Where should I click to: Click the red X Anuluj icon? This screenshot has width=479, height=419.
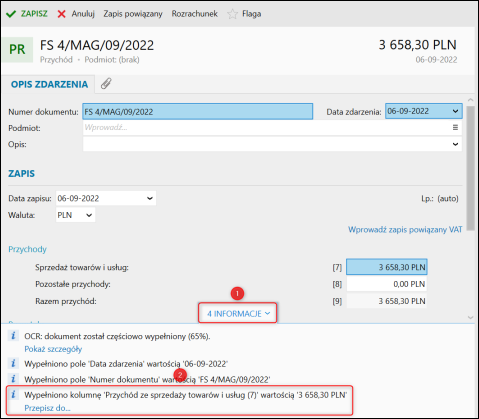[61, 14]
